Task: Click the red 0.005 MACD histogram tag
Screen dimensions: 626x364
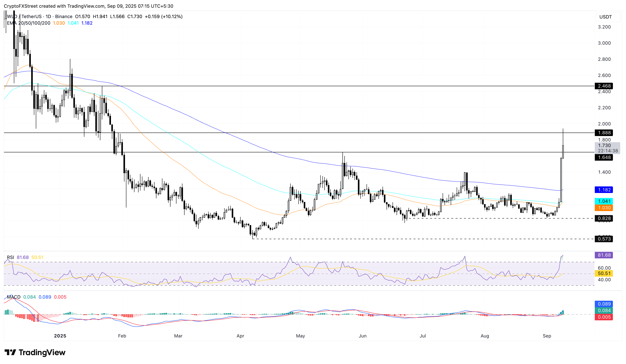Action: 604,317
